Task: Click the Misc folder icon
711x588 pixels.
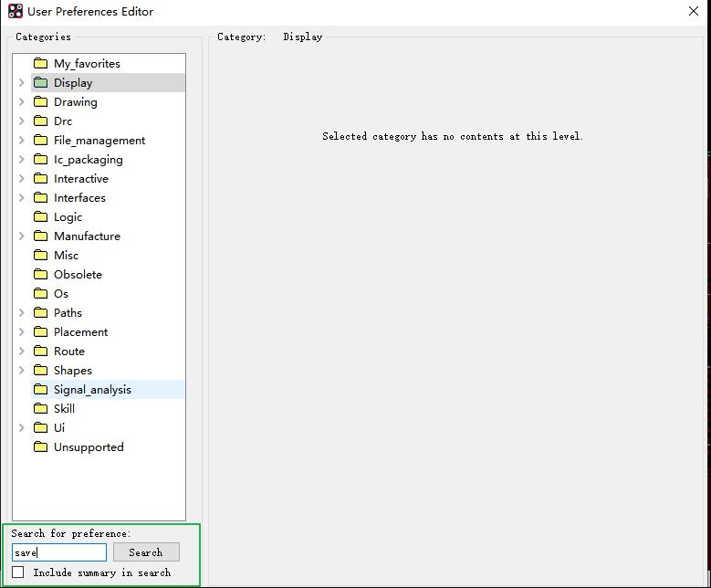Action: tap(40, 256)
